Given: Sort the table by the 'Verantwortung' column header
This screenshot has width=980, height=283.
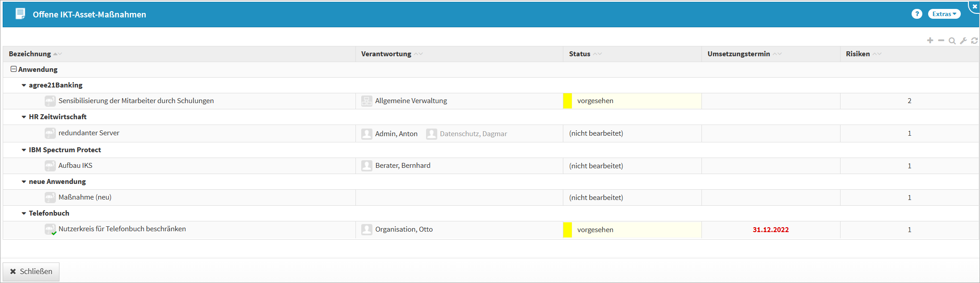Looking at the screenshot, I should click(386, 54).
